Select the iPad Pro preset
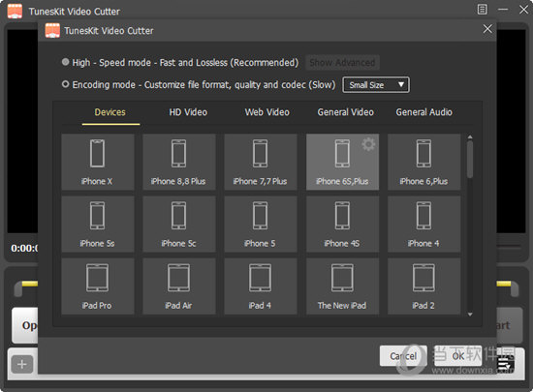The width and height of the screenshot is (533, 392). [x=98, y=286]
